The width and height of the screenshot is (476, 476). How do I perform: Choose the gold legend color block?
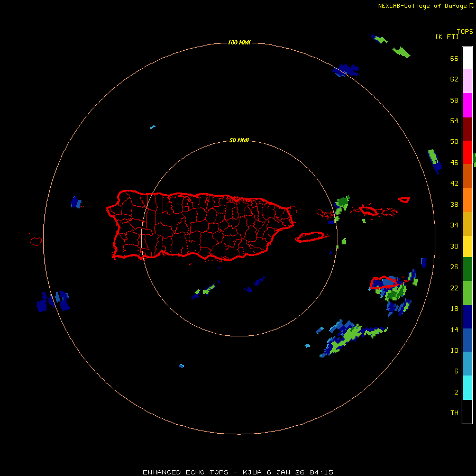[467, 224]
